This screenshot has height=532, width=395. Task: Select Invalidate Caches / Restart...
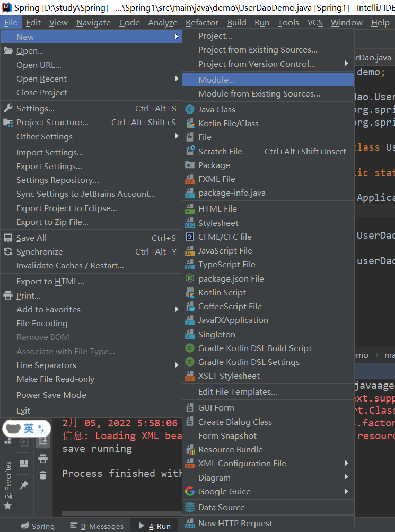click(x=91, y=266)
